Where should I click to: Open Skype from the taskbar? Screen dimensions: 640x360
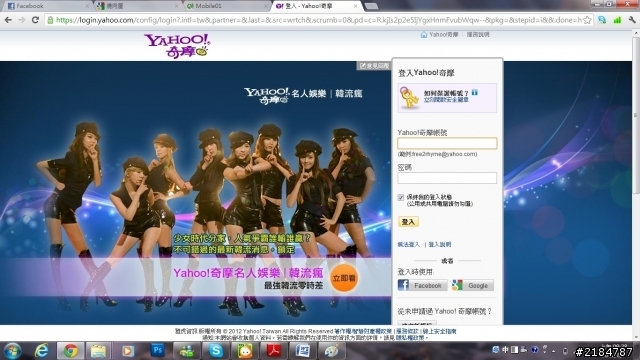click(216, 351)
